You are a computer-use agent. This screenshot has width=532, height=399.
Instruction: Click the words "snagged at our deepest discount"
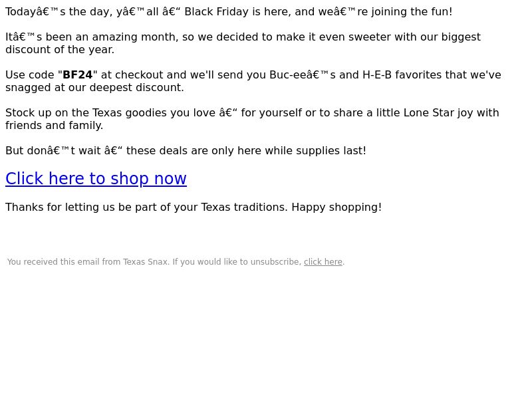pyautogui.click(x=94, y=88)
